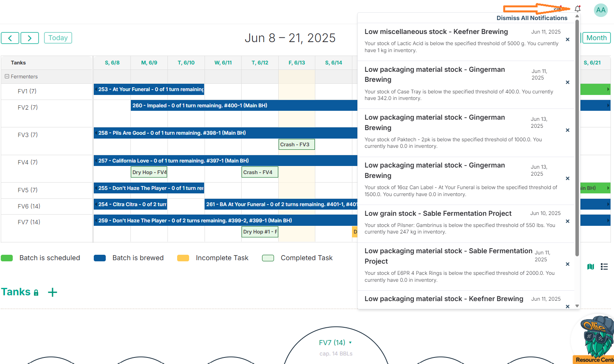Dismiss the E6PR 4 Pack Rings notification

tap(567, 264)
